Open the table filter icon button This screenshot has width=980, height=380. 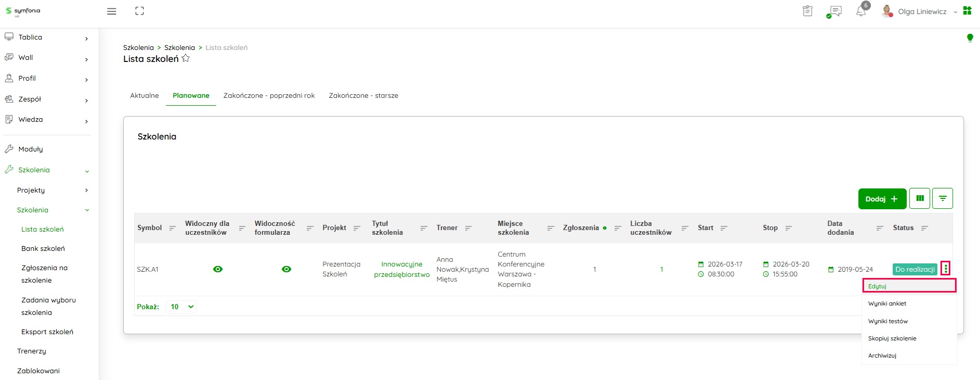[942, 198]
